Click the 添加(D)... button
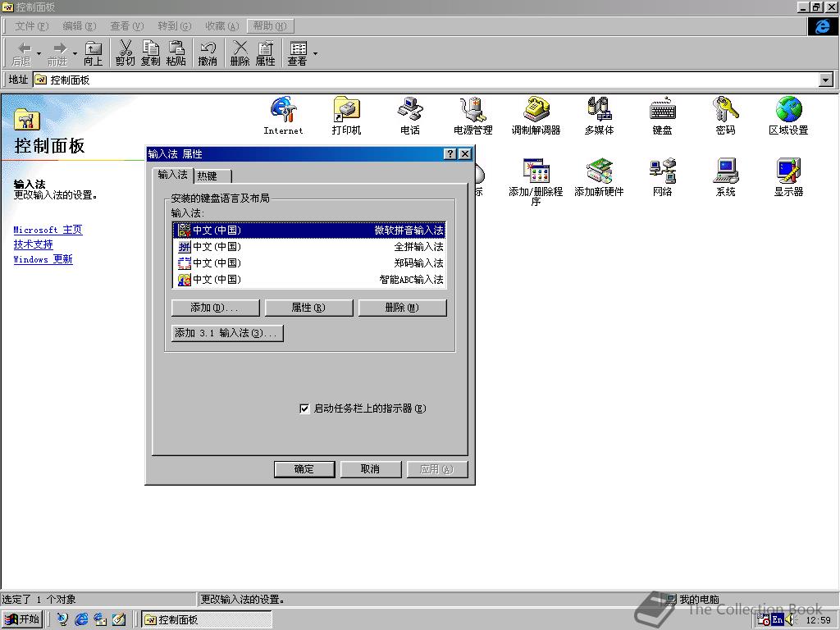Viewport: 840px width, 630px height. pyautogui.click(x=216, y=308)
